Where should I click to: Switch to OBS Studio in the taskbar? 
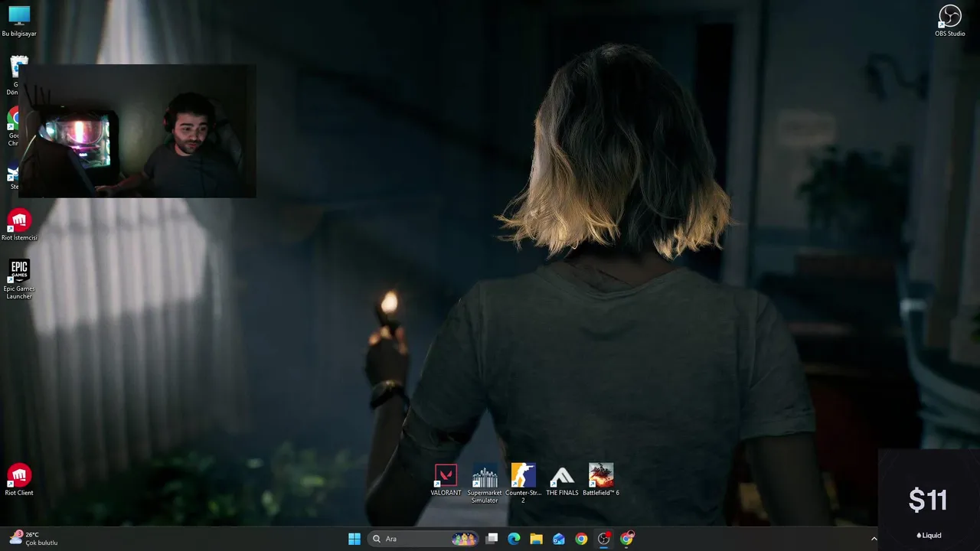[604, 539]
